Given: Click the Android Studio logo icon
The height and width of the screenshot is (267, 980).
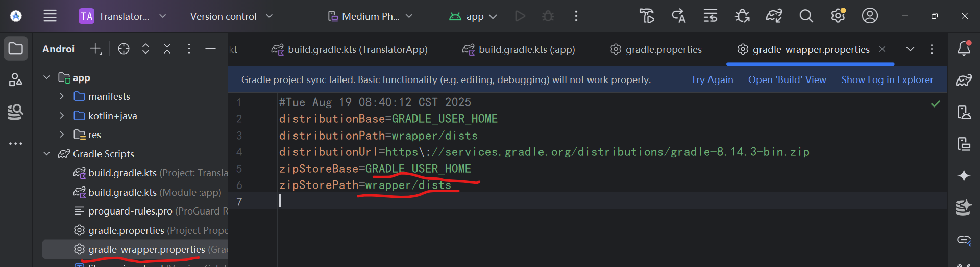Looking at the screenshot, I should [x=16, y=16].
